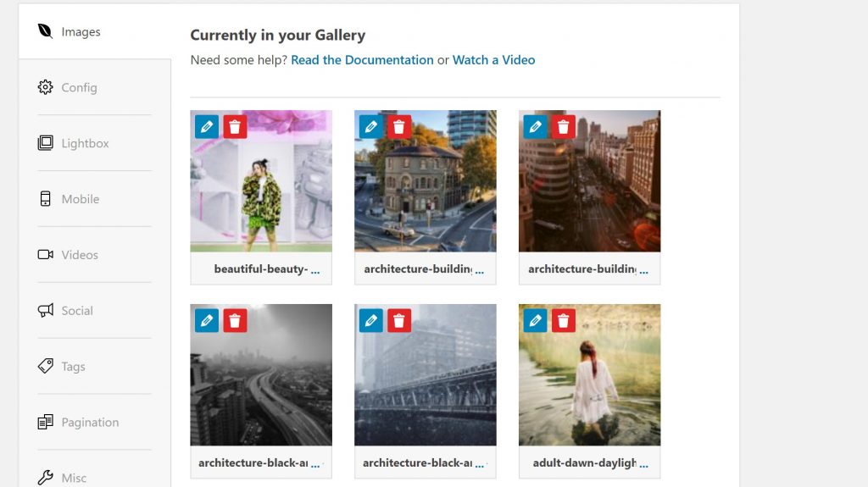
Task: Edit the snowy bridge image
Action: click(371, 320)
